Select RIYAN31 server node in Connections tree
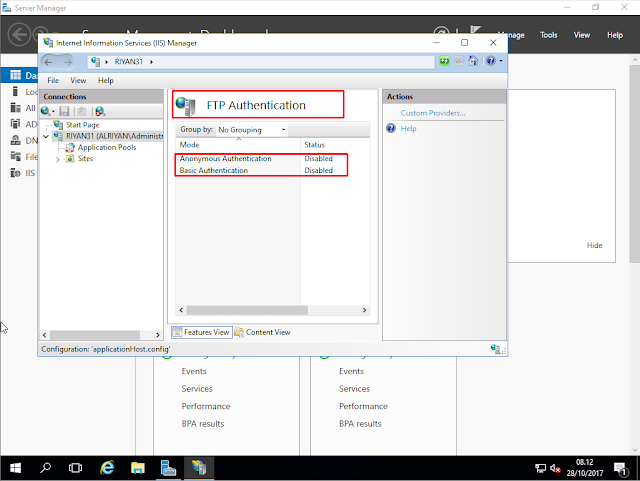This screenshot has height=481, width=640. click(x=114, y=136)
